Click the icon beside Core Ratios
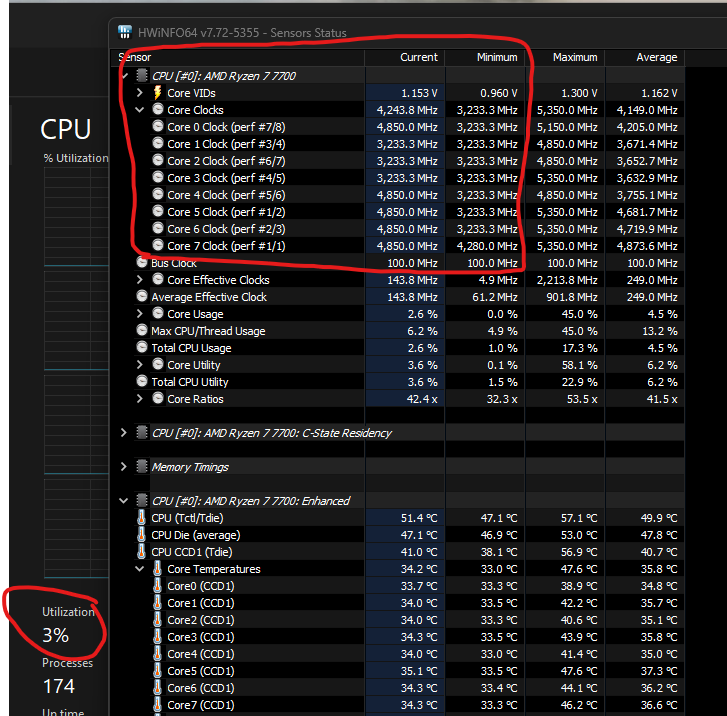 coord(158,398)
